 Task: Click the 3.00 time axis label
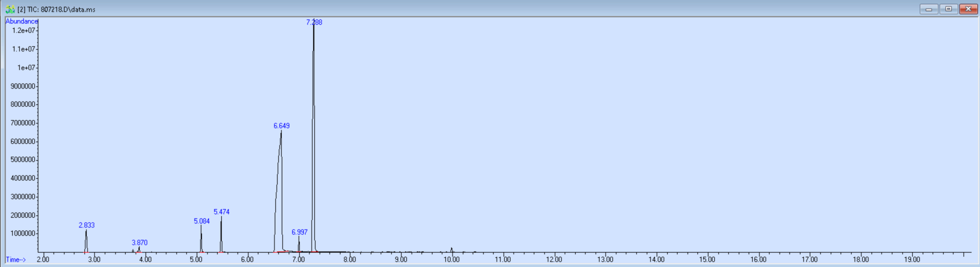pos(94,259)
